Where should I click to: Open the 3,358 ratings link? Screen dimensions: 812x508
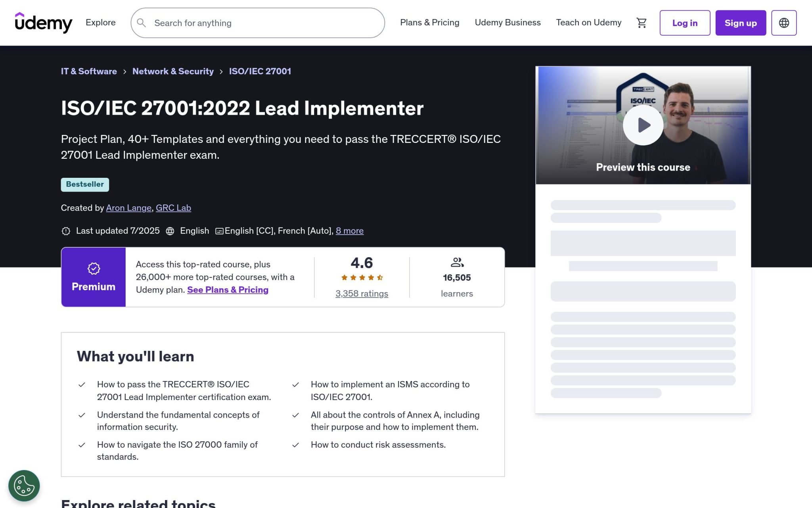[x=362, y=294]
